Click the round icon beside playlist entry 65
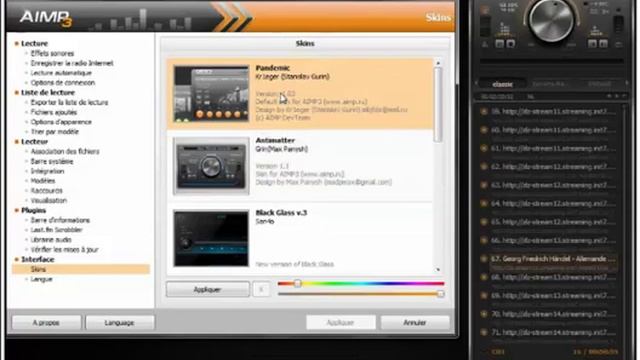 (484, 222)
